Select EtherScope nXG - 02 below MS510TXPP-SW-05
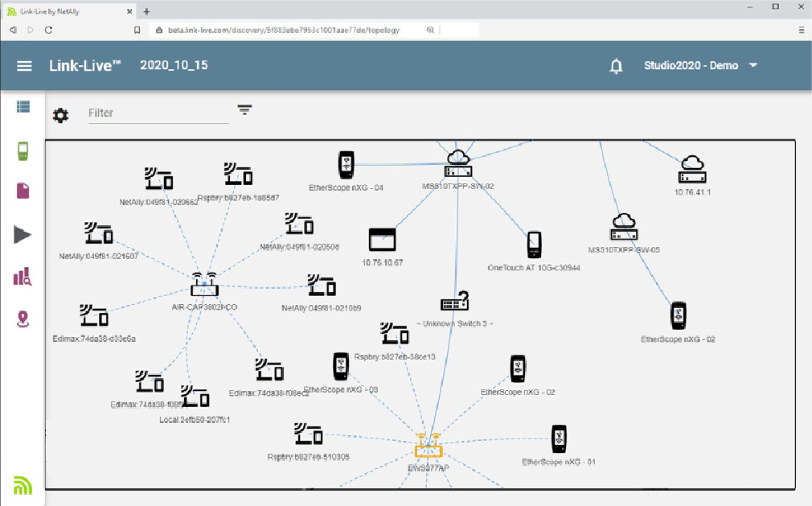The width and height of the screenshot is (812, 506). coord(679,315)
